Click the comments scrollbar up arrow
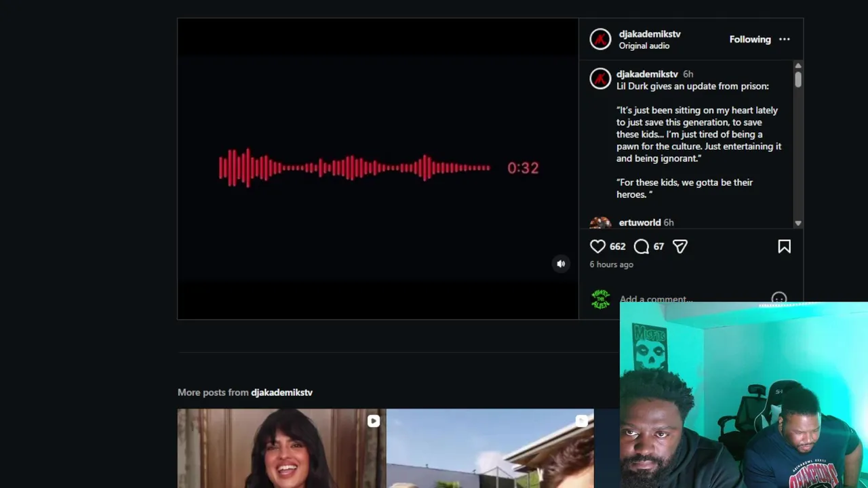 click(x=798, y=66)
